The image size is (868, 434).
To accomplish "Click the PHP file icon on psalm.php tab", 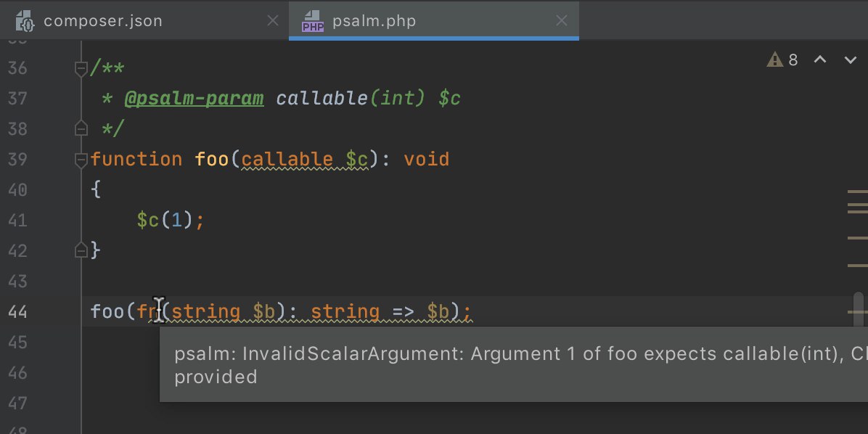I will (x=313, y=21).
